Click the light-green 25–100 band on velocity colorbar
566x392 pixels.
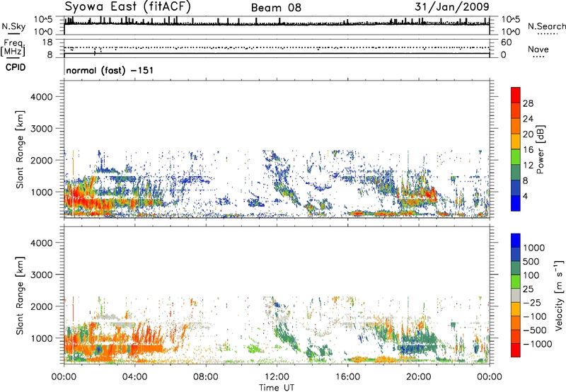click(516, 282)
